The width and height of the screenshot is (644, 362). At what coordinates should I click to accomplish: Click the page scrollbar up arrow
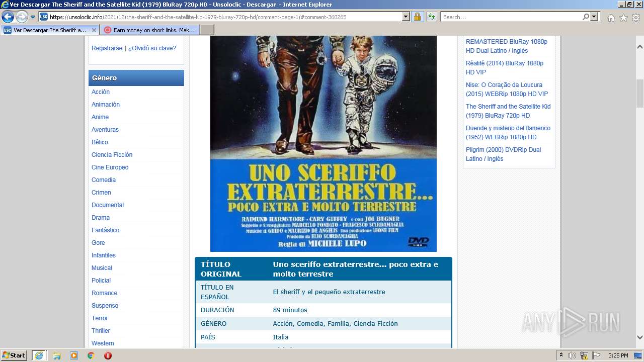pyautogui.click(x=640, y=47)
